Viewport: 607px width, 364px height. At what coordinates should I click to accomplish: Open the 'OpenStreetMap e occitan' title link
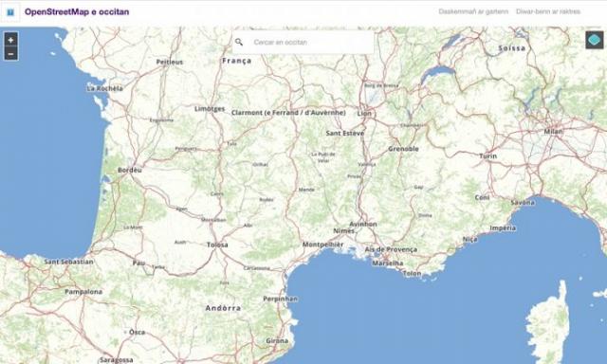[x=77, y=11]
